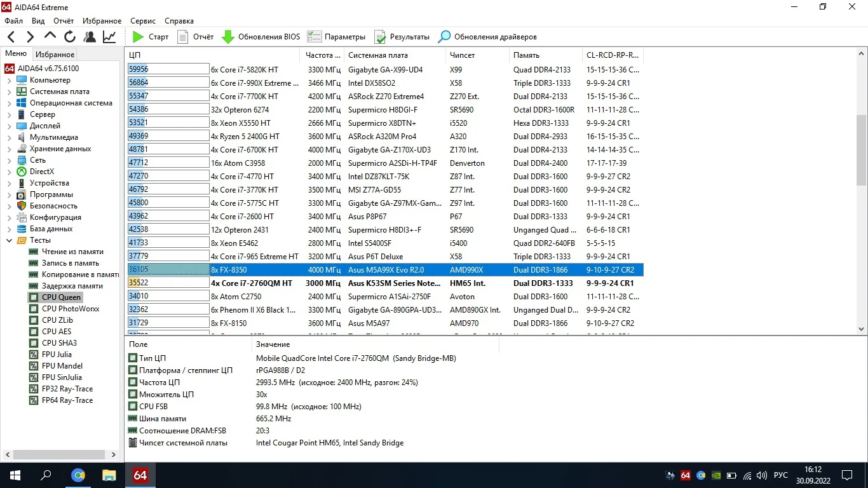Click the Безопасность shield icon in the tree
The height and width of the screenshot is (488, 868).
pos(22,206)
